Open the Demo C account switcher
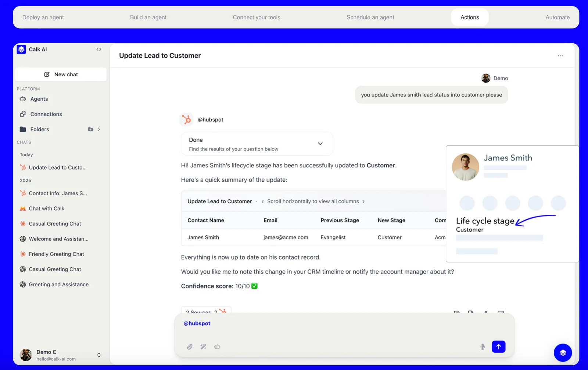 tap(98, 355)
